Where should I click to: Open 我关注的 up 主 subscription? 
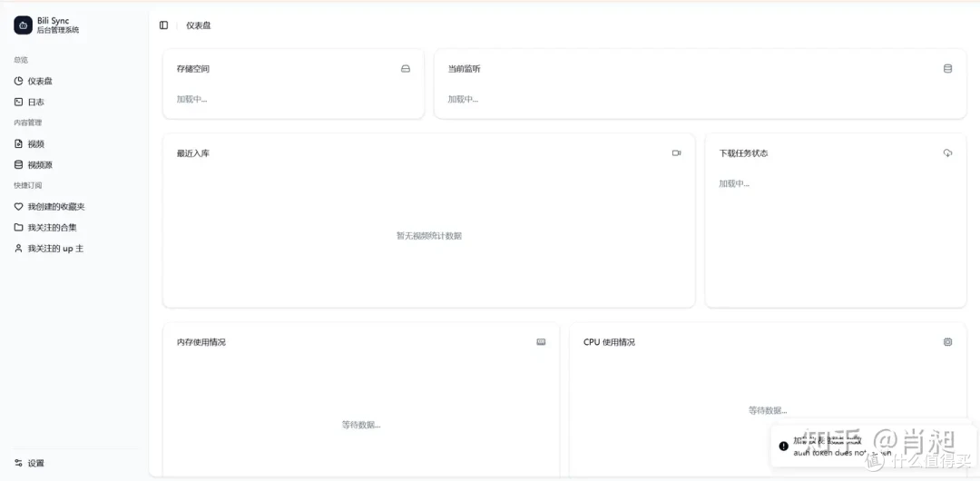[x=73, y=249]
